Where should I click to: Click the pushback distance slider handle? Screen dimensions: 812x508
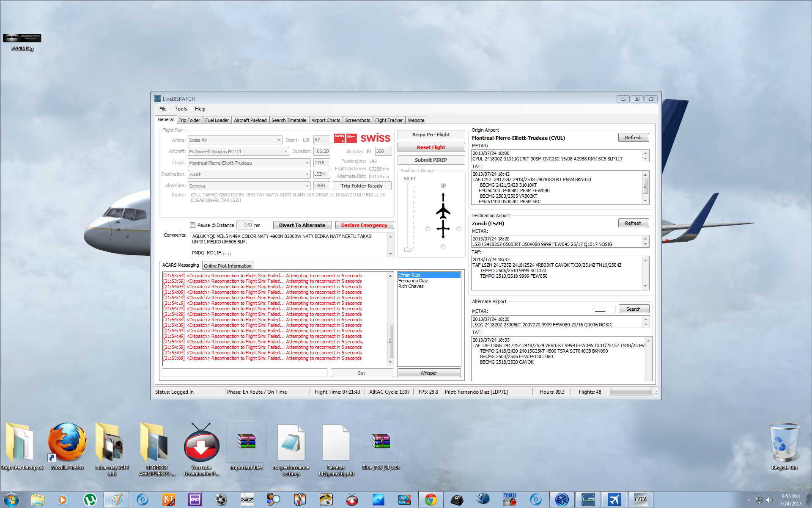408,249
